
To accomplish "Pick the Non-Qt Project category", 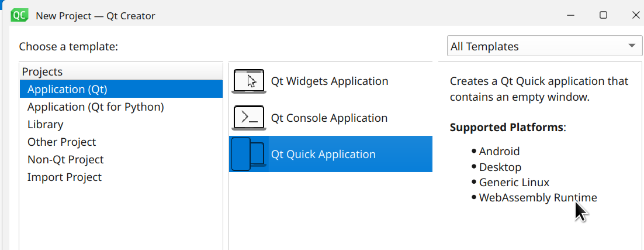I will click(x=65, y=160).
